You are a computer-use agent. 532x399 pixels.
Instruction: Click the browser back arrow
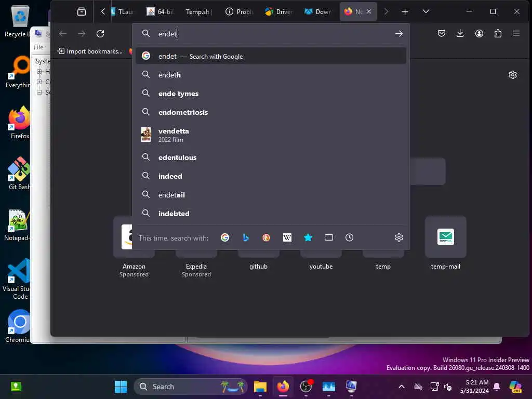tap(63, 34)
